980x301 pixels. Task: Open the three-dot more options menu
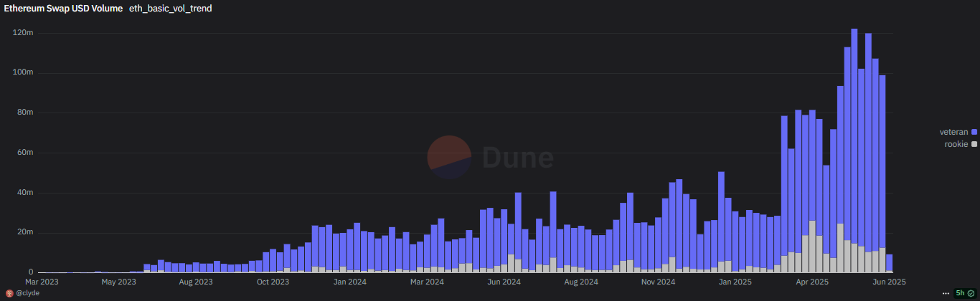[x=946, y=293]
